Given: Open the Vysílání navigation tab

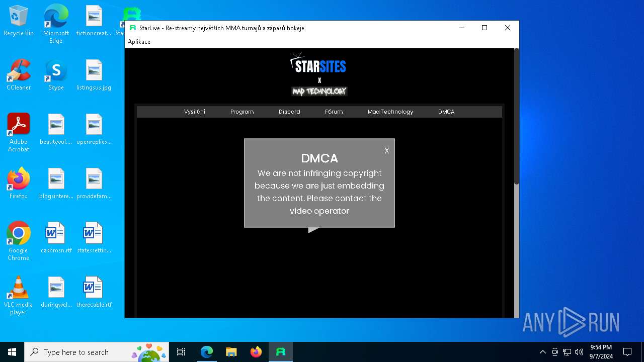Looking at the screenshot, I should (194, 112).
